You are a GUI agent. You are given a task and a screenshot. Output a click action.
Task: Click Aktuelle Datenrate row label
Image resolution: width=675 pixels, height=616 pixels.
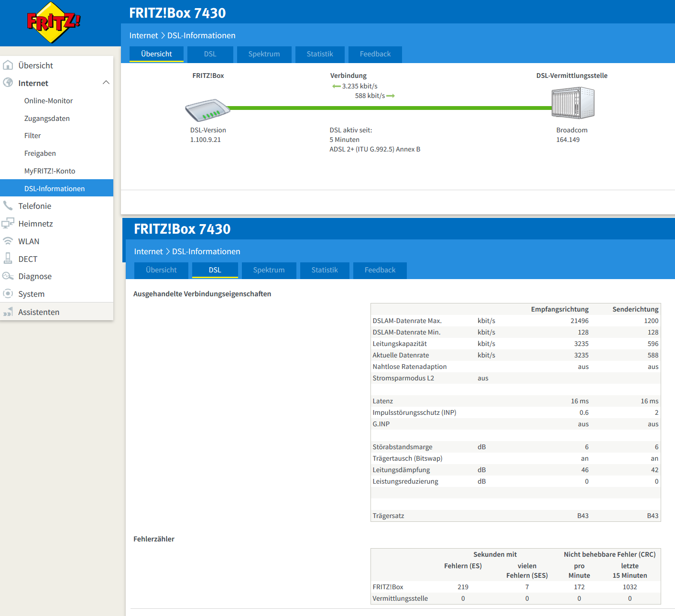[401, 355]
